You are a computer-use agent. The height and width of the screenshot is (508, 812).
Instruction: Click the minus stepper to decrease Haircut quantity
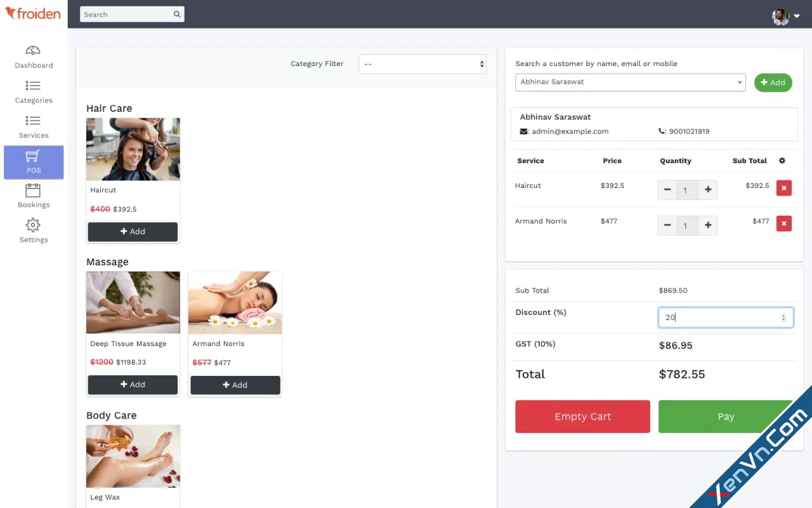(x=667, y=189)
